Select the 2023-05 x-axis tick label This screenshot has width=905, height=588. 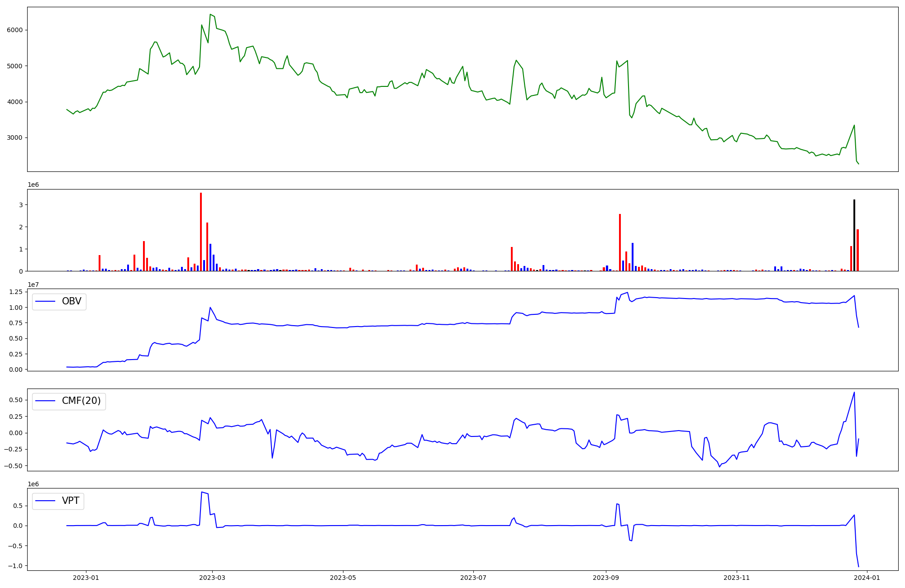point(343,577)
